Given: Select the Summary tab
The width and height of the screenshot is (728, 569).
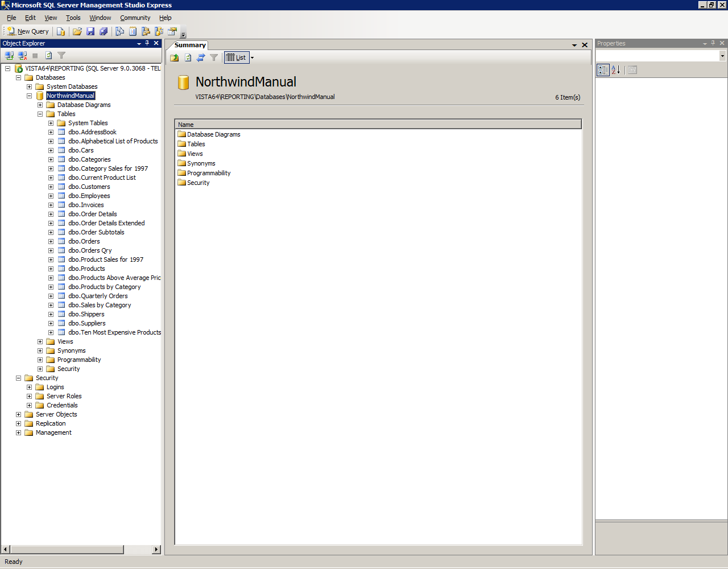Looking at the screenshot, I should 190,45.
